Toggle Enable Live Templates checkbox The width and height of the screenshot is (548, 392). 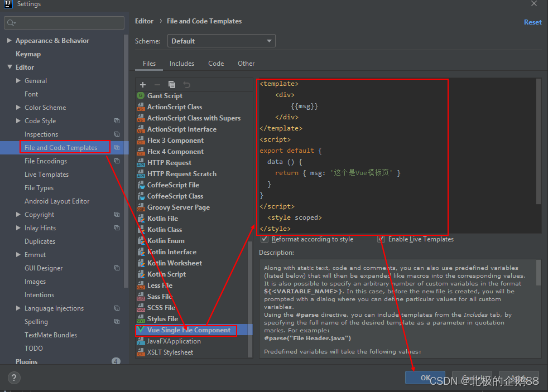tap(381, 239)
